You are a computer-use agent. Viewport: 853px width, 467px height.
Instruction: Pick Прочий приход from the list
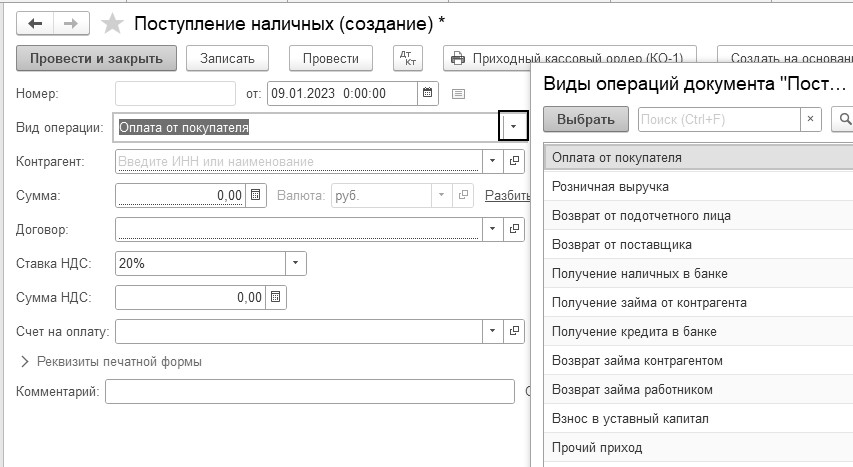[x=597, y=447]
